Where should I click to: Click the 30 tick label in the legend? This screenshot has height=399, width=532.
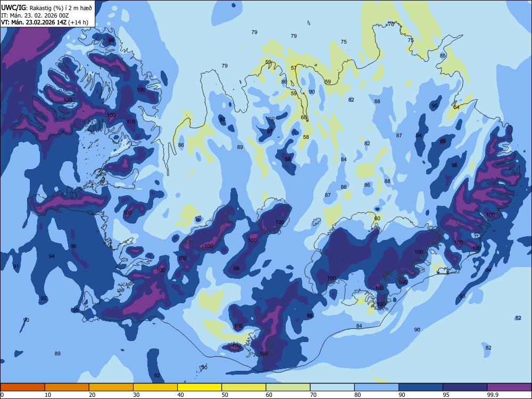tap(136, 395)
